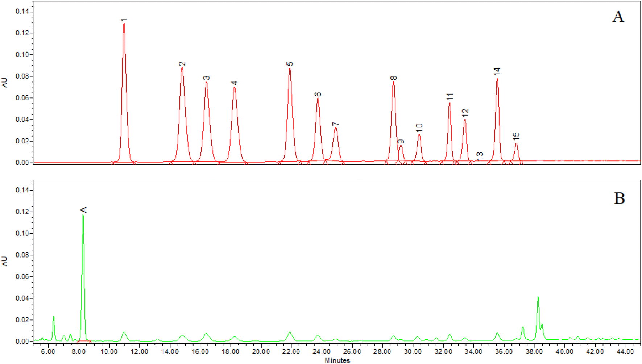
Task: Select the AU y-axis title of the bottom panel
Action: coord(4,261)
